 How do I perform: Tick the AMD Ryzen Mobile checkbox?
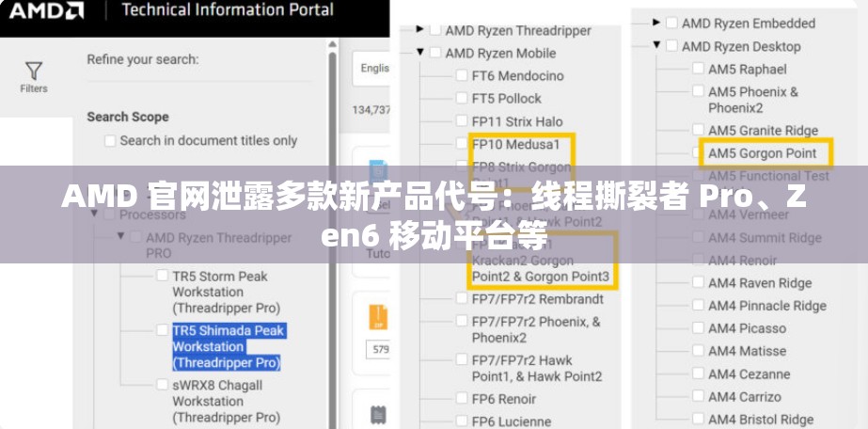pyautogui.click(x=435, y=53)
